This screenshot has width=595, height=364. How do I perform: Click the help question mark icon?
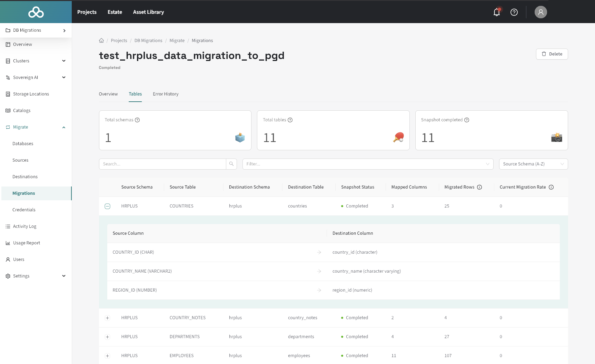click(x=514, y=12)
